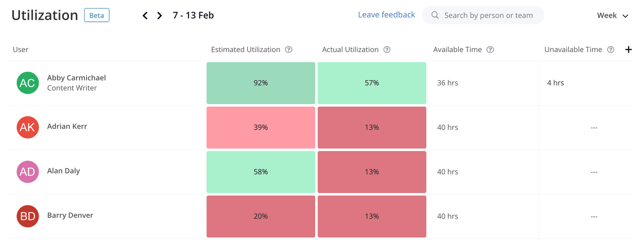
Task: Click the Actual Utilization help icon
Action: [387, 50]
